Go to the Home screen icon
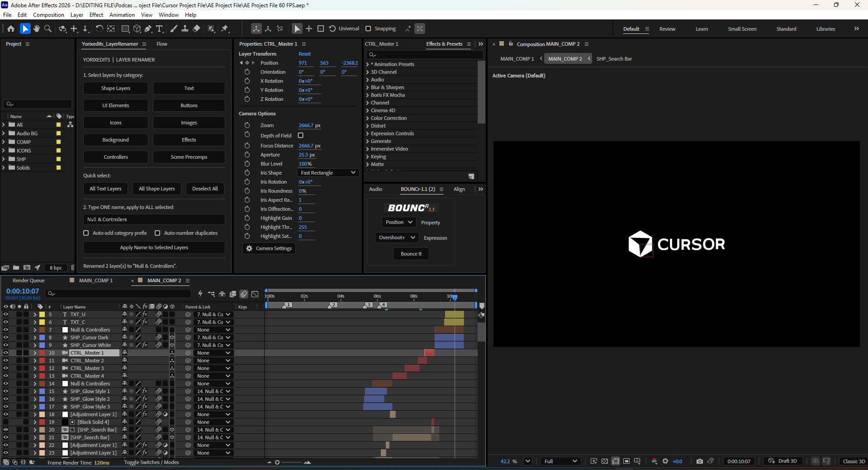This screenshot has height=470, width=868. (11, 28)
